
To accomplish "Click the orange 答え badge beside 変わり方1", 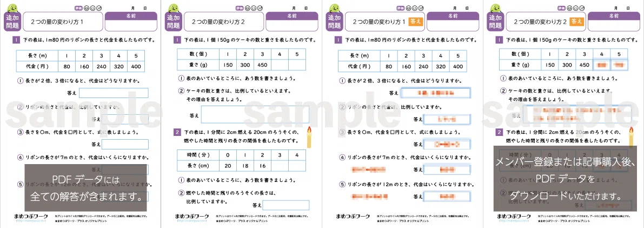I will 415,23.
